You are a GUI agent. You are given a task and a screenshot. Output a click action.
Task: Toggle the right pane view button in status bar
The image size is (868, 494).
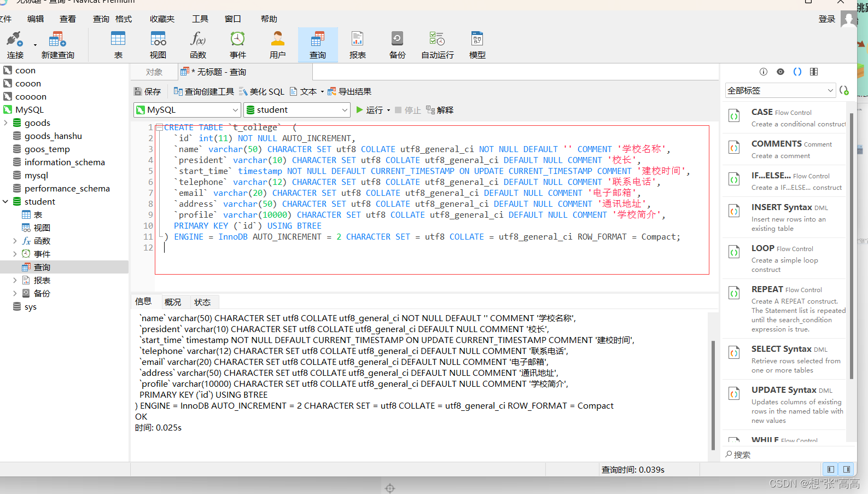[x=846, y=469]
